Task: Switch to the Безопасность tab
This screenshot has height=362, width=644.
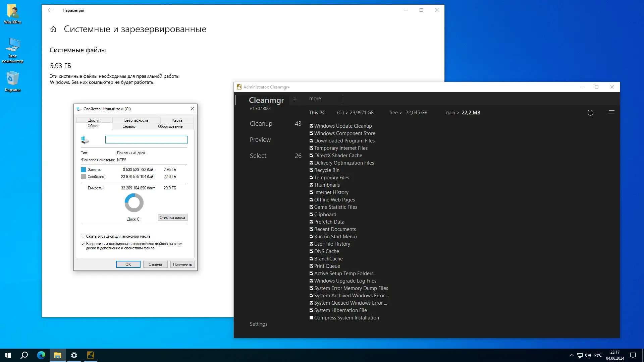Action: [136, 120]
